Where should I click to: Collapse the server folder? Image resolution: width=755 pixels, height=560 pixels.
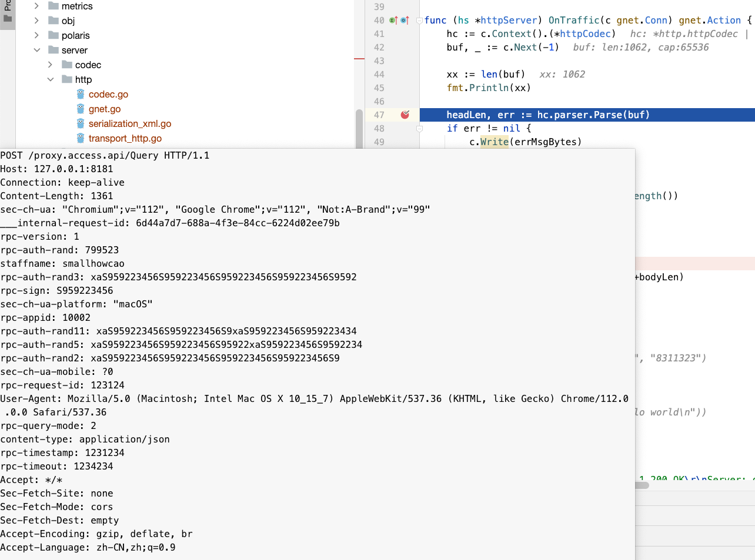click(36, 50)
